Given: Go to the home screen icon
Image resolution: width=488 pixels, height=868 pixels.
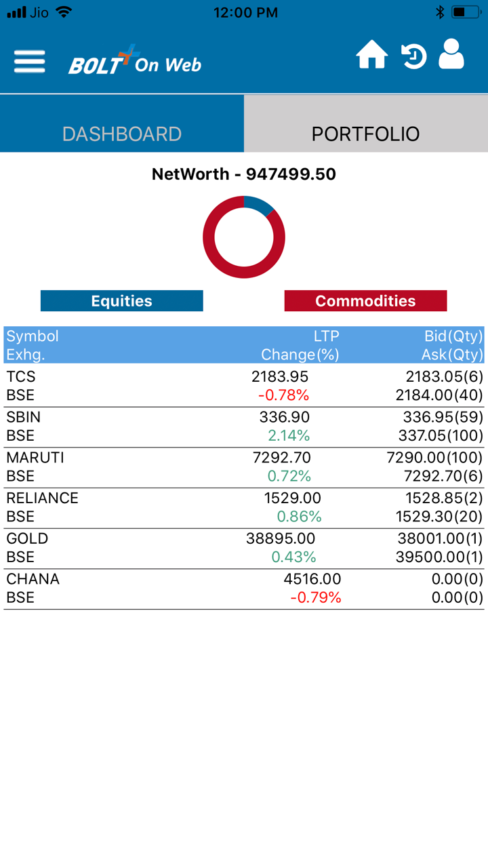Looking at the screenshot, I should 372,56.
